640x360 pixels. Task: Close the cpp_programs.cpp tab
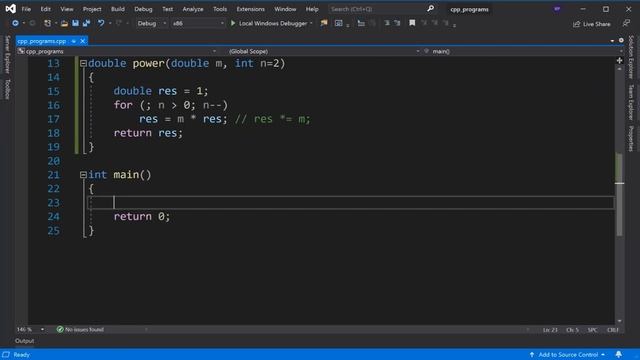[82, 41]
